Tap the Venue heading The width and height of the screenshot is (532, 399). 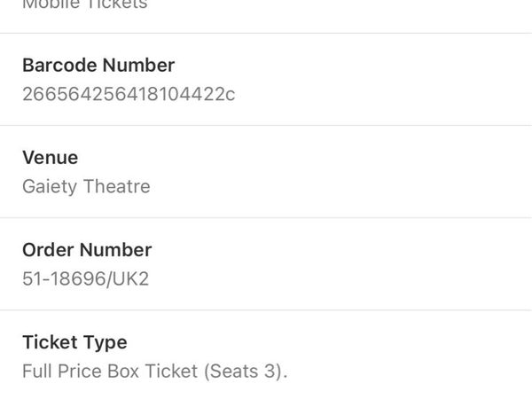pyautogui.click(x=50, y=158)
